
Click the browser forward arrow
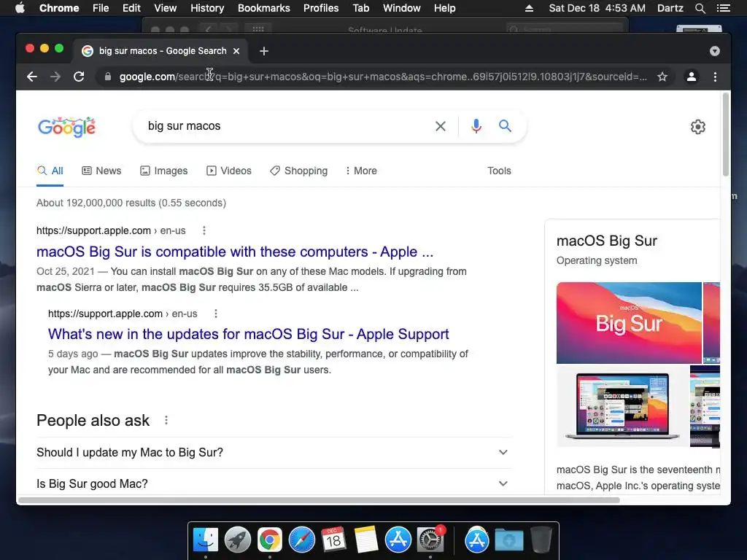[x=55, y=77]
